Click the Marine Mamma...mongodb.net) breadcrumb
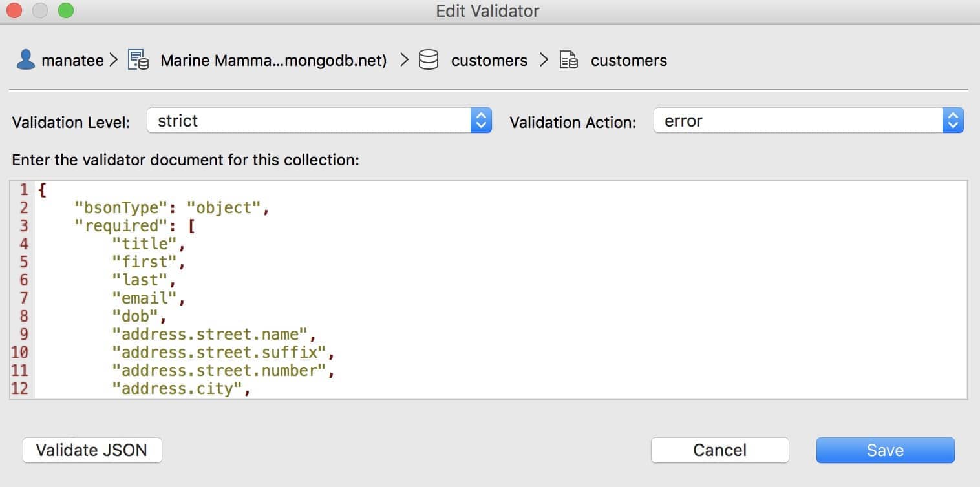Screen dimensions: 980x487 pos(273,61)
